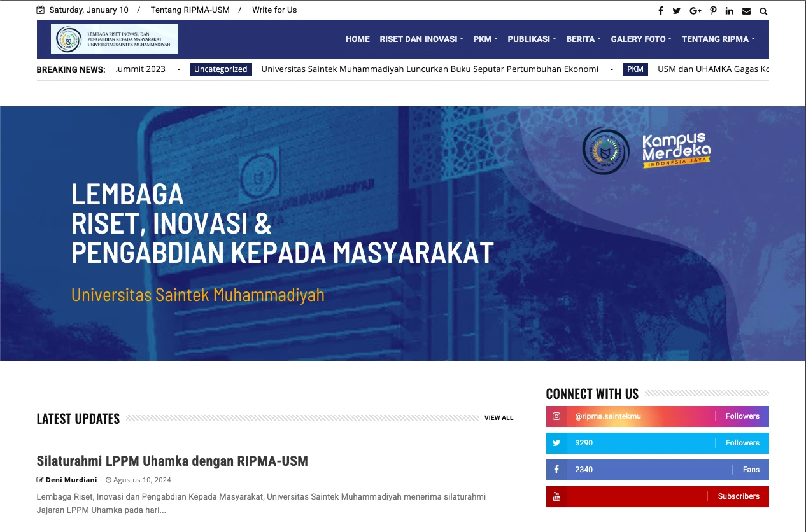Viewport: 806px width, 532px height.
Task: Click the Facebook icon in top bar
Action: coord(661,11)
